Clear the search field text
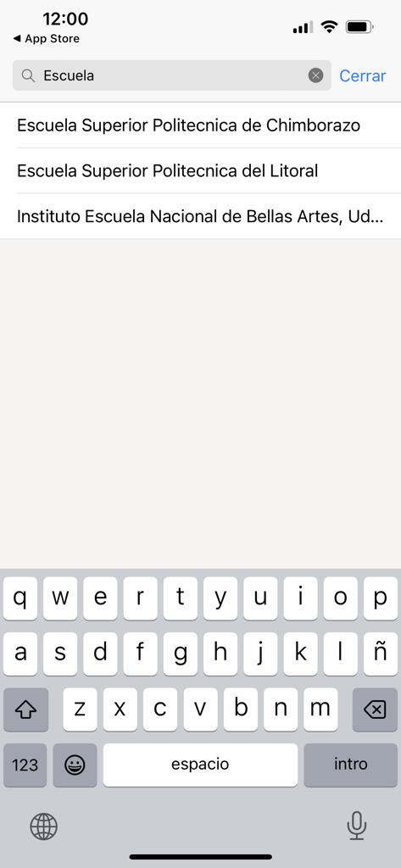This screenshot has height=868, width=401. tap(315, 75)
